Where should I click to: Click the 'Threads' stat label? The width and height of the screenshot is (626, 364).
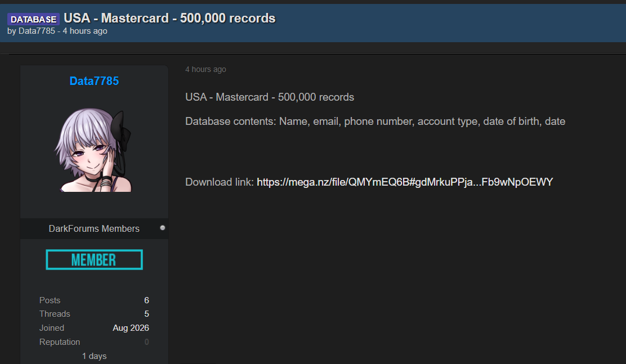(x=55, y=314)
